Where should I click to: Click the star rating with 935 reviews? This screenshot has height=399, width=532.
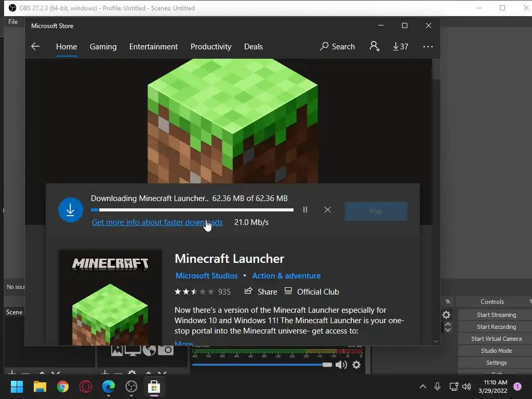click(x=203, y=292)
